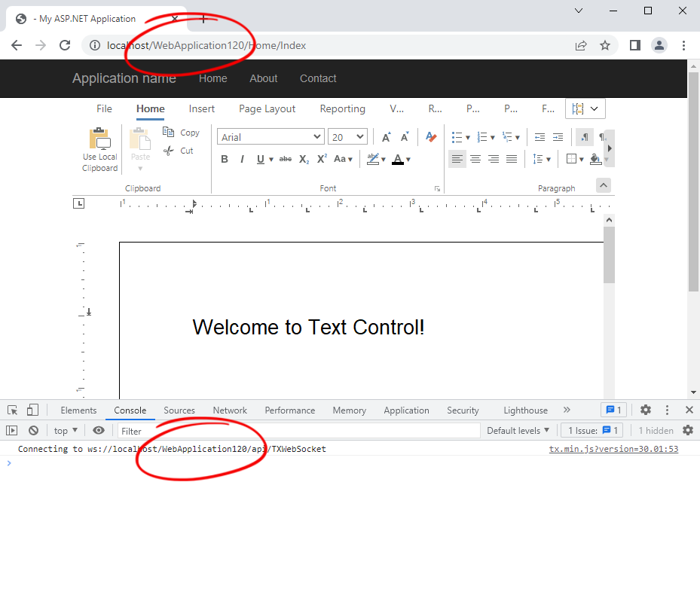This screenshot has height=595, width=700.
Task: Click the Copy button in Clipboard group
Action: point(181,133)
